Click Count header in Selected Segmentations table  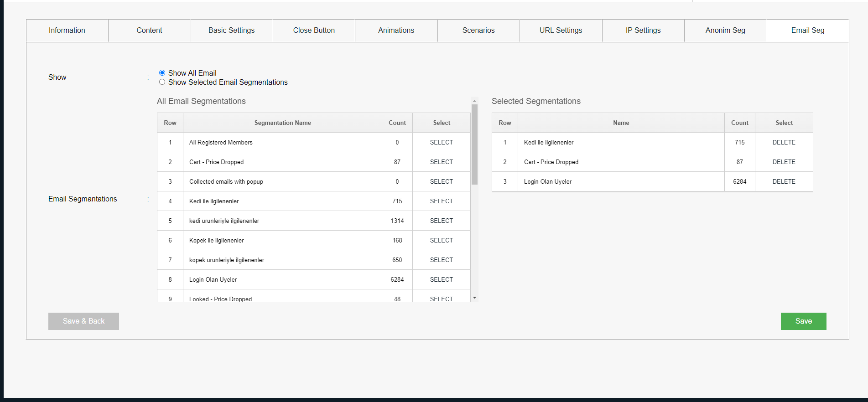tap(739, 123)
